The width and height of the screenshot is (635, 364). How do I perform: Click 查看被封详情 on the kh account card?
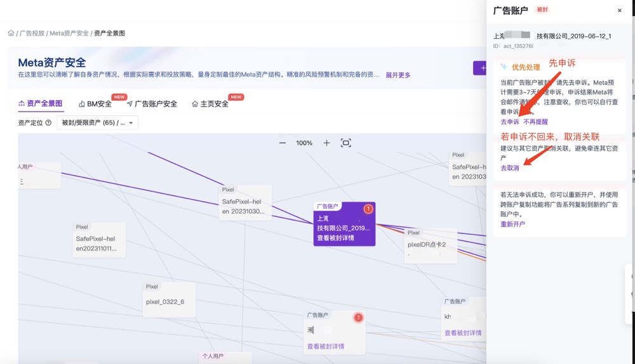[x=463, y=333]
